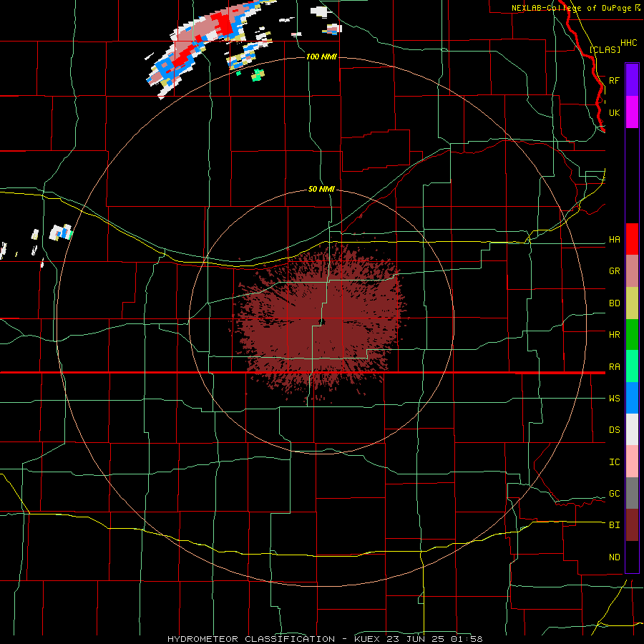Click the DS legend label
The image size is (644, 644).
tap(615, 430)
